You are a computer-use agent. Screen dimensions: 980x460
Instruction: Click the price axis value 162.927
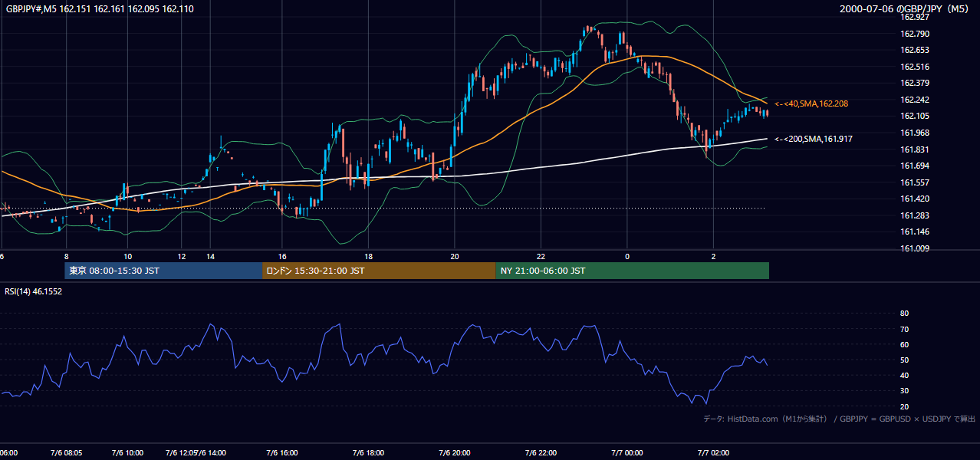[x=915, y=17]
